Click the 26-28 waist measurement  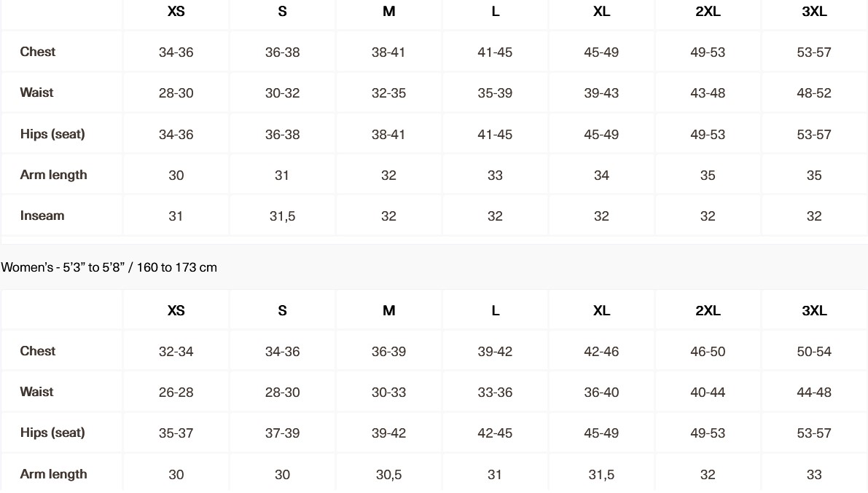(176, 393)
